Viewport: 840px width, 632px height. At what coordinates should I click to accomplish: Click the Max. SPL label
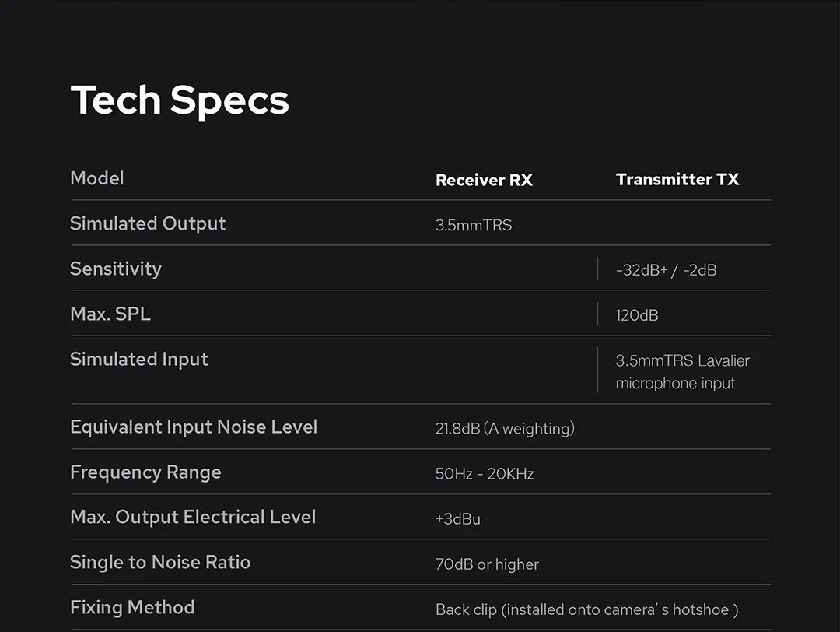[x=110, y=314]
